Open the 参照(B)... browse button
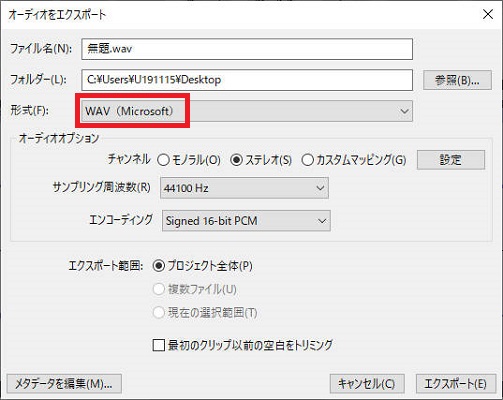 (x=457, y=80)
